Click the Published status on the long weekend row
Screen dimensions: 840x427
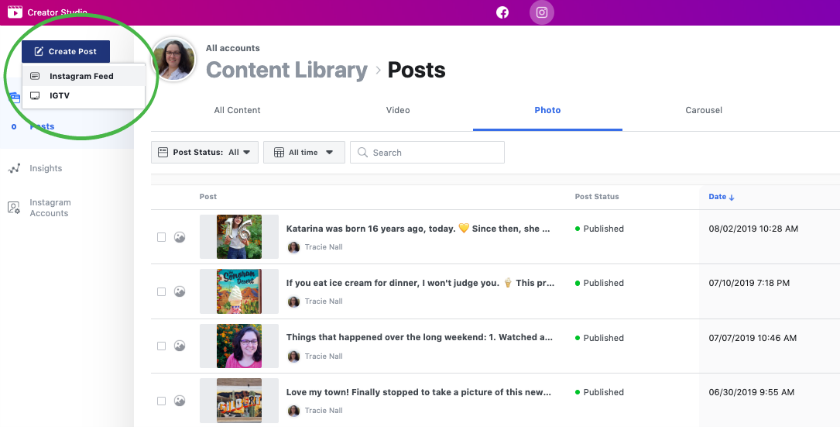(x=599, y=338)
